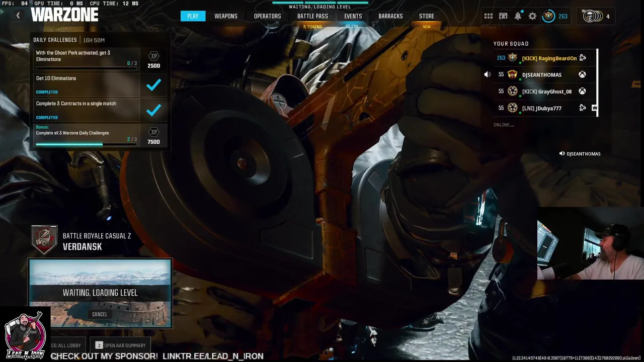The height and width of the screenshot is (362, 644).
Task: Click the Ghost Perk eliminations challenge
Action: click(x=88, y=58)
